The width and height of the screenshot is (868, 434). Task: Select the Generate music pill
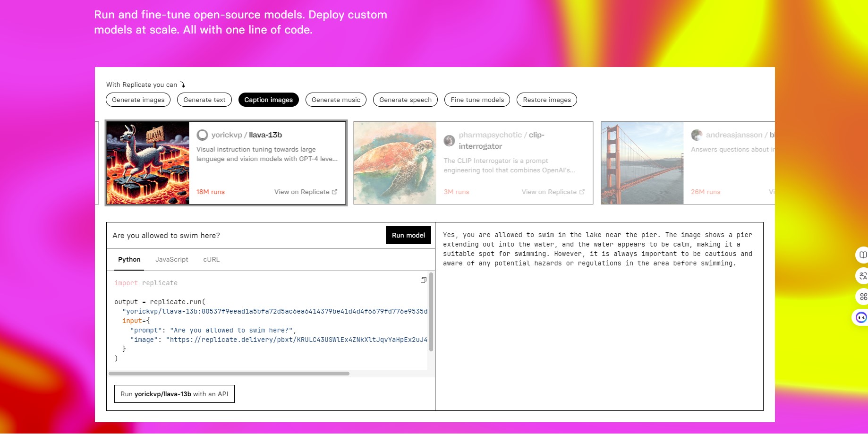pyautogui.click(x=336, y=100)
